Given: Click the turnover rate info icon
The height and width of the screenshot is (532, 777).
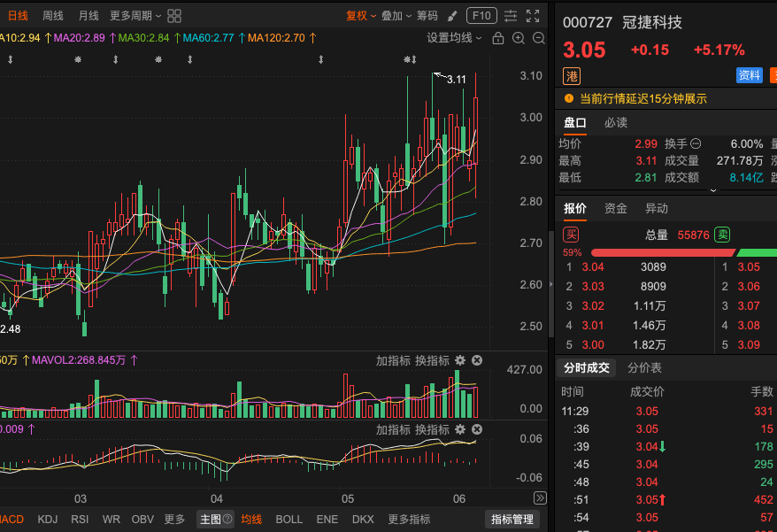Looking at the screenshot, I should click(x=696, y=143).
